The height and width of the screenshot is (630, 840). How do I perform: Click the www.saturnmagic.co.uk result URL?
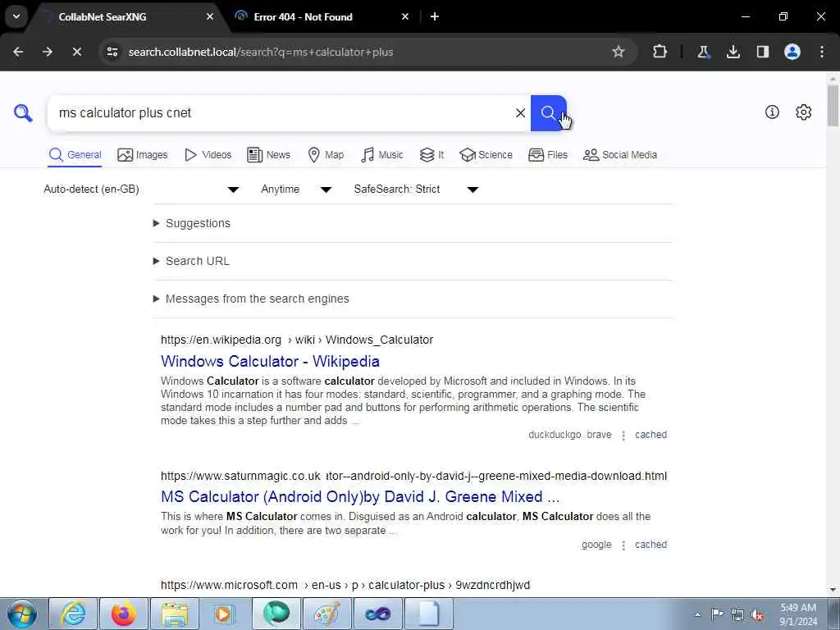(413, 476)
